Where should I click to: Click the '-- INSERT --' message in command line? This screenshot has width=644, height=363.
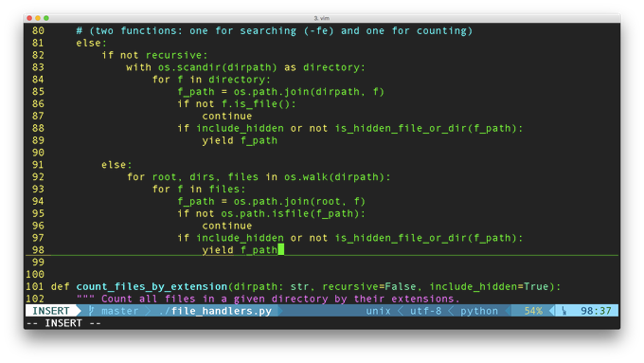point(63,323)
